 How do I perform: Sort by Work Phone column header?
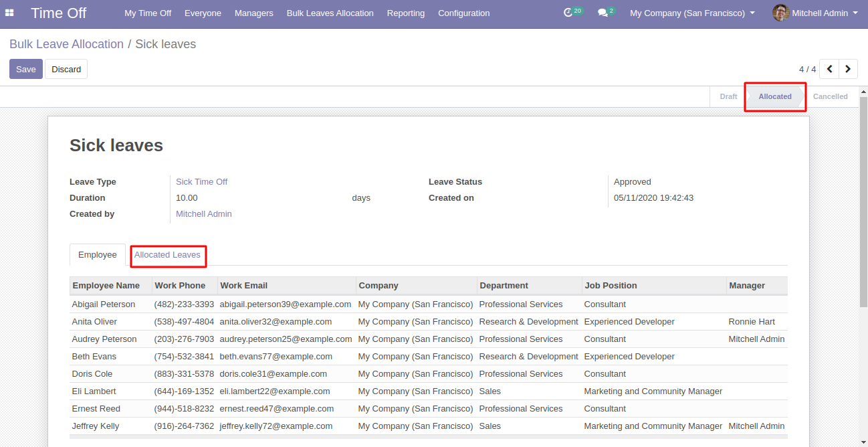[x=185, y=286]
